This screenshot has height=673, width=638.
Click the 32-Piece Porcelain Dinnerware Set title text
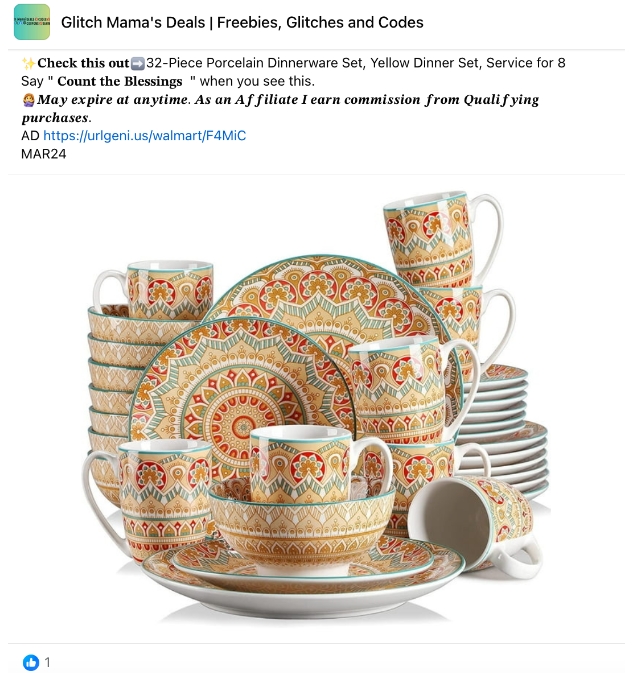[x=355, y=63]
